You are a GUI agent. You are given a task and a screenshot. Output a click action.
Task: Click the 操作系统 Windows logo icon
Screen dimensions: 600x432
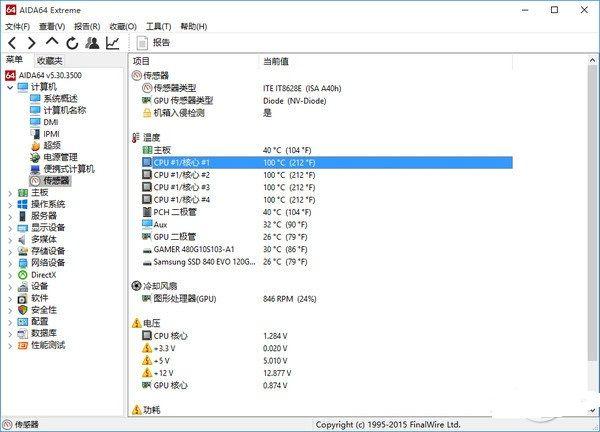click(23, 204)
